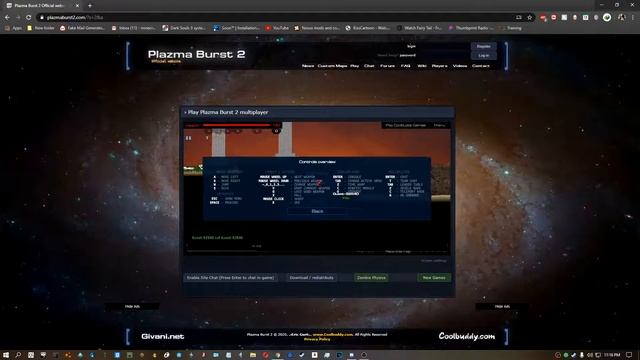Open the News menu item

point(308,66)
